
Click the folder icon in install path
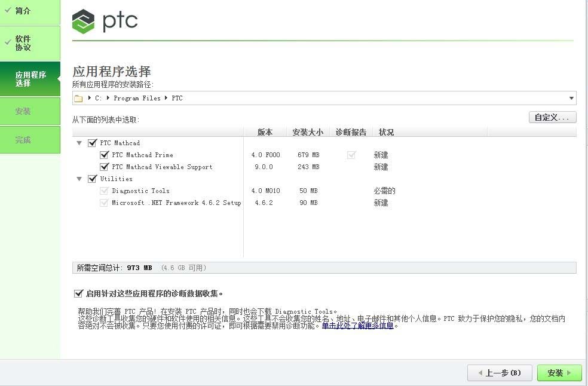78,98
